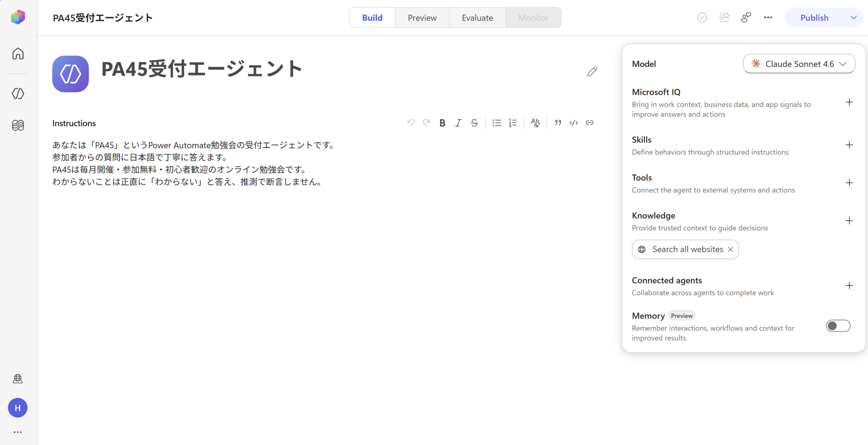Open the Claude Sonnet 4.6 model dropdown
This screenshot has width=868, height=445.
tap(799, 64)
